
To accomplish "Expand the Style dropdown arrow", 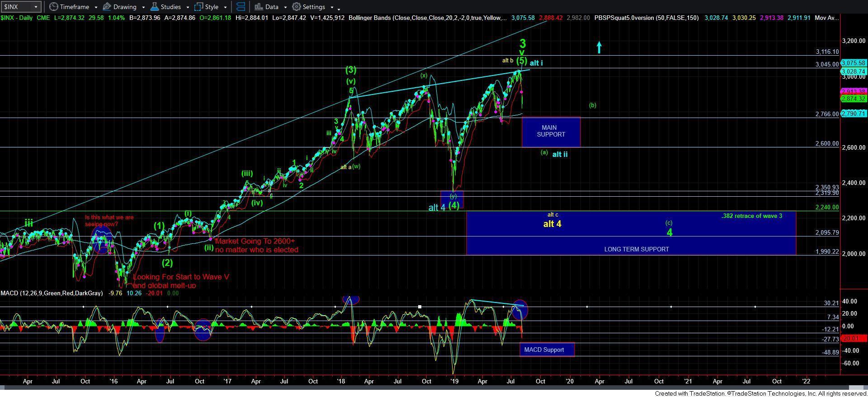I will point(226,7).
